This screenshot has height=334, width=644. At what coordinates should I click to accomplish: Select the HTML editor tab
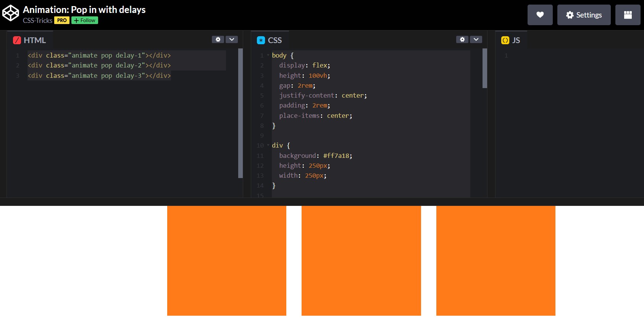(30, 40)
